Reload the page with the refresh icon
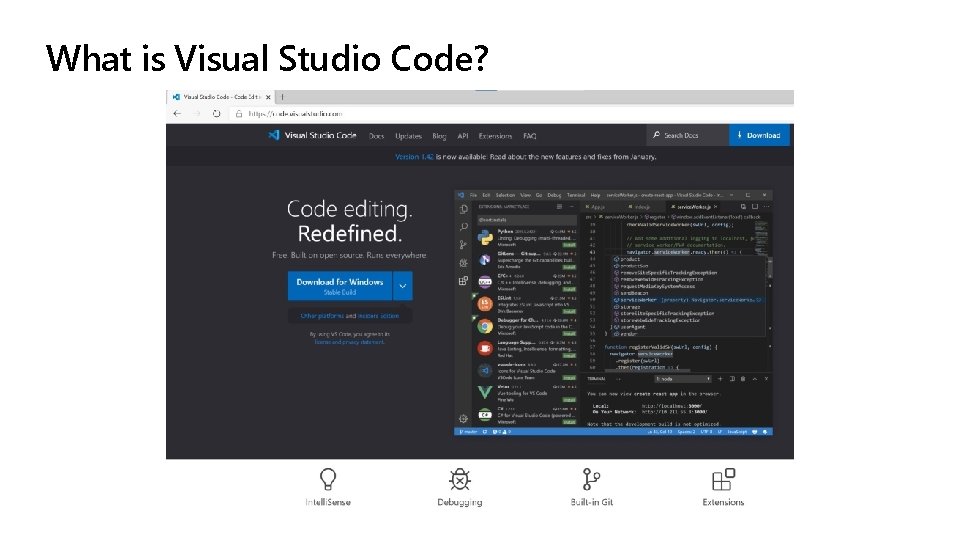 pyautogui.click(x=216, y=114)
